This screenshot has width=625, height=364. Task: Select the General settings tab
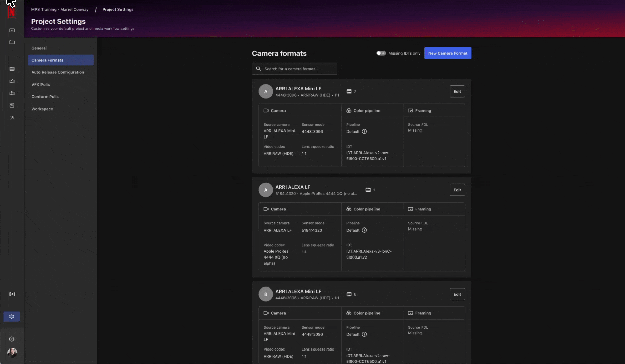point(39,48)
